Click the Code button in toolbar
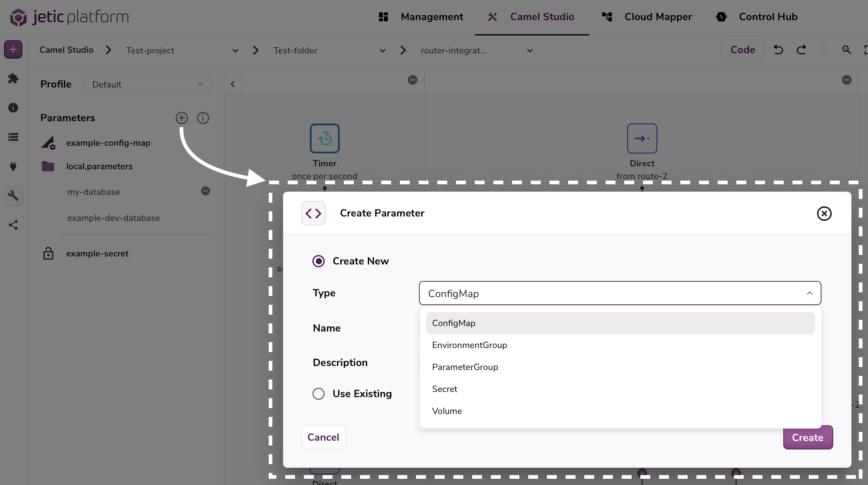 pos(743,50)
